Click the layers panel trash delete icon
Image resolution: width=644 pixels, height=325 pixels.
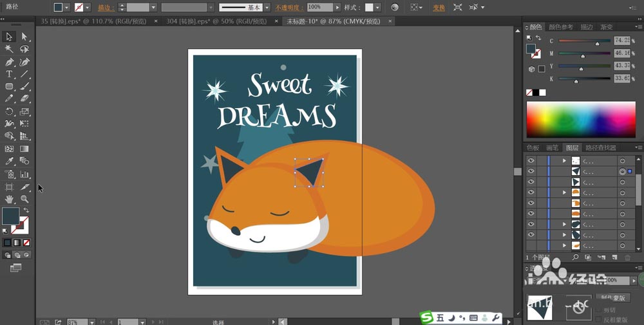[627, 257]
